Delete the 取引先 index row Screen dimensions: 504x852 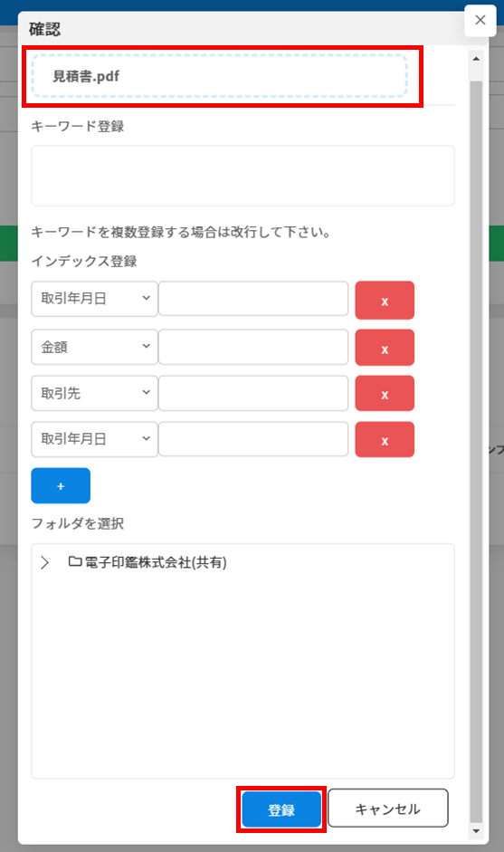pos(385,393)
